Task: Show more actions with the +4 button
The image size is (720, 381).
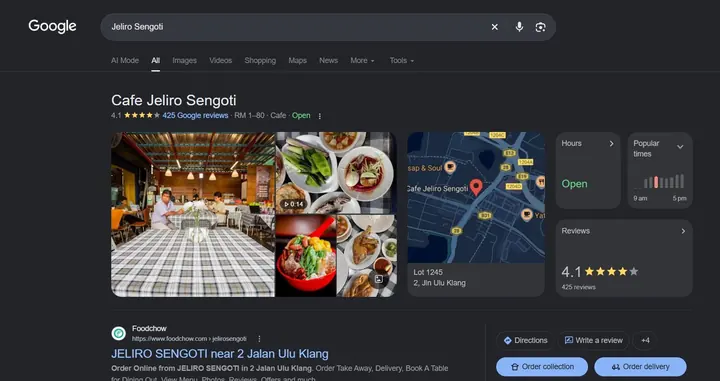Action: (645, 340)
